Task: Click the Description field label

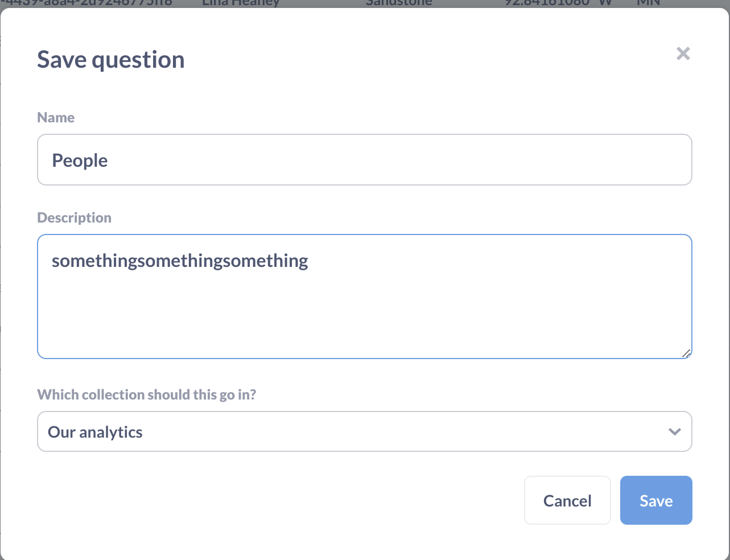Action: pyautogui.click(x=74, y=218)
